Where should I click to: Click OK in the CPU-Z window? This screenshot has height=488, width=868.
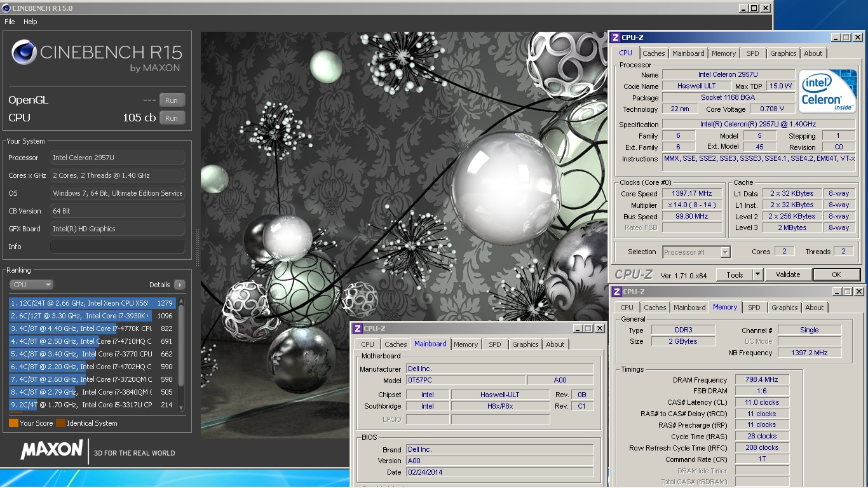coord(836,274)
